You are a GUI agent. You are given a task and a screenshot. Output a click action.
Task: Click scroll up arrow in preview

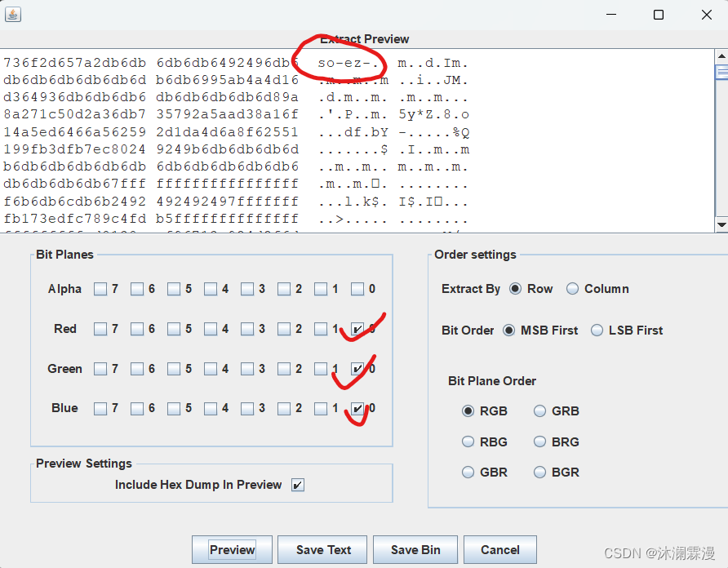pos(721,56)
